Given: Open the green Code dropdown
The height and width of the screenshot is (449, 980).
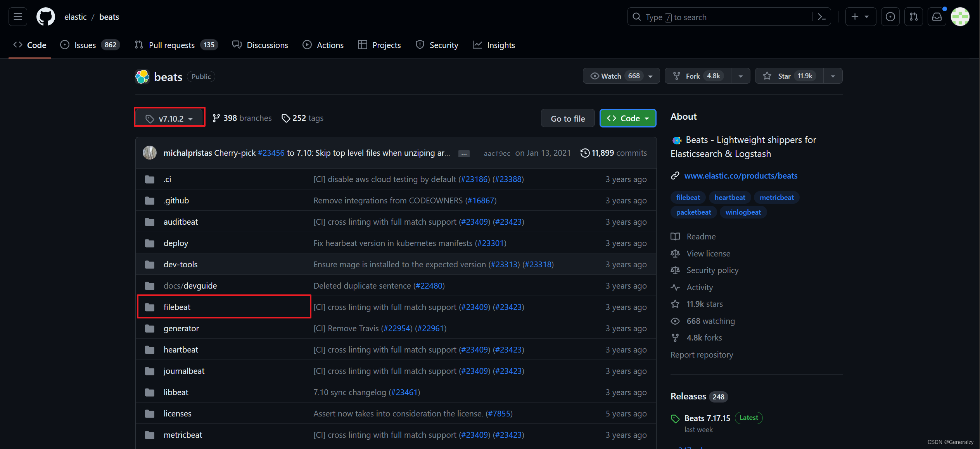Looking at the screenshot, I should [x=627, y=119].
